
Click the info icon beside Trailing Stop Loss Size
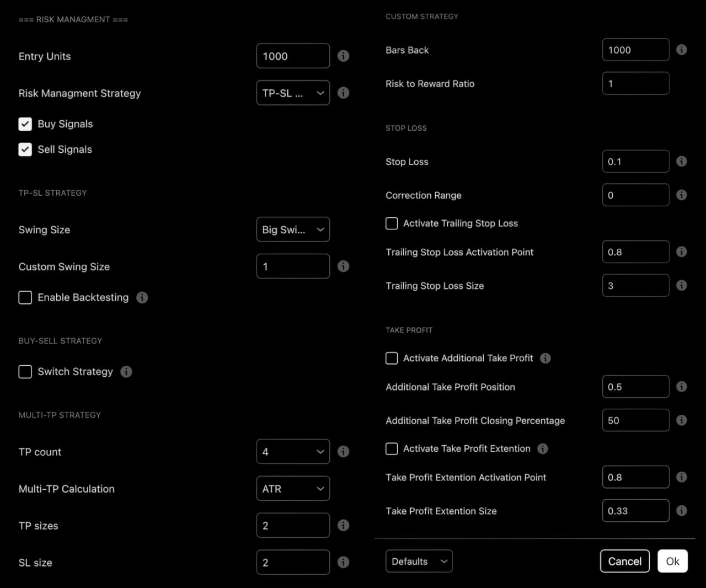coord(681,285)
